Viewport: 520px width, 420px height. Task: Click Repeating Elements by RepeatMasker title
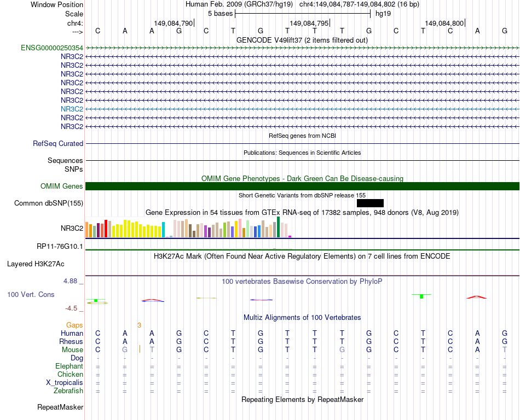(x=302, y=400)
